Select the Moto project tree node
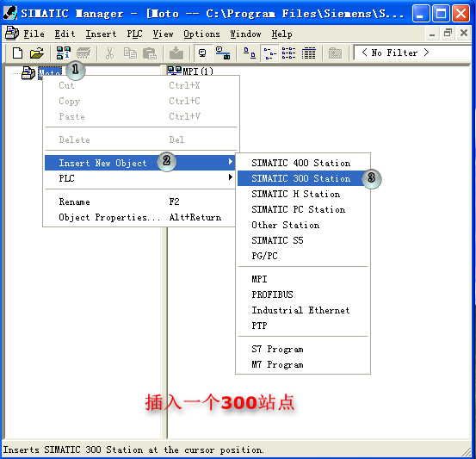 [x=50, y=73]
